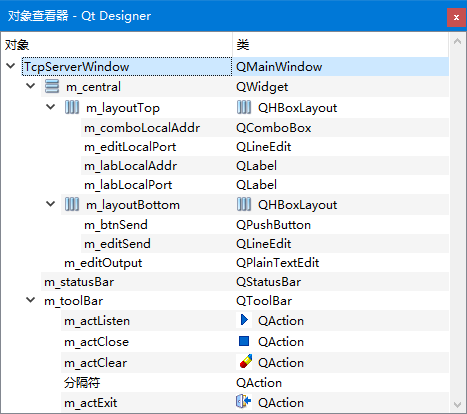Select the m_statusBar object

pos(79,282)
